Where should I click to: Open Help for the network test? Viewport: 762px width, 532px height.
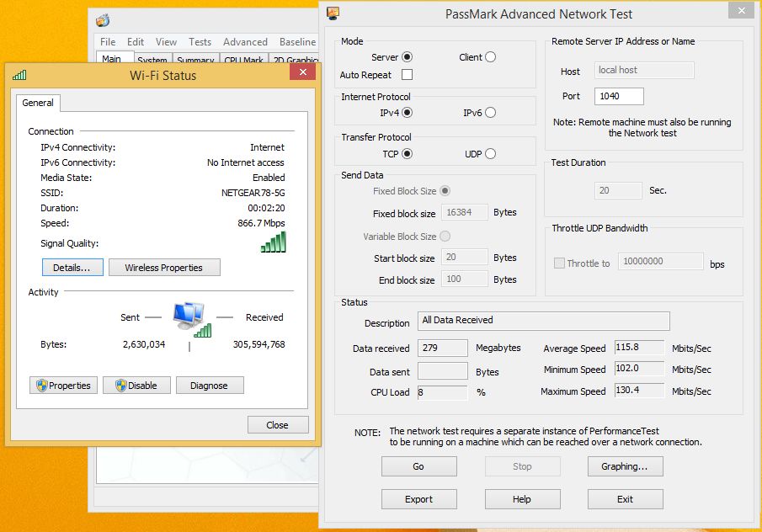pos(522,499)
